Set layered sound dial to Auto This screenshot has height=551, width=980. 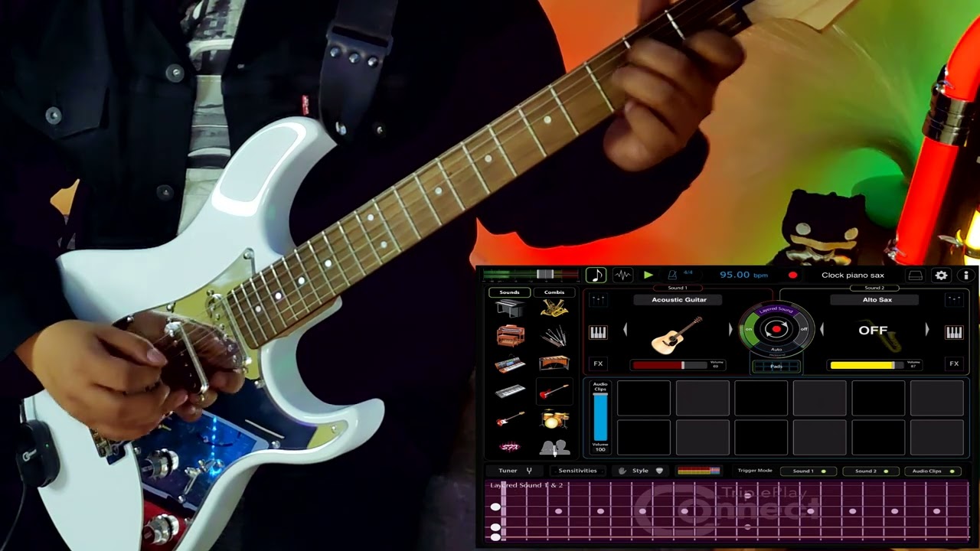(x=776, y=349)
